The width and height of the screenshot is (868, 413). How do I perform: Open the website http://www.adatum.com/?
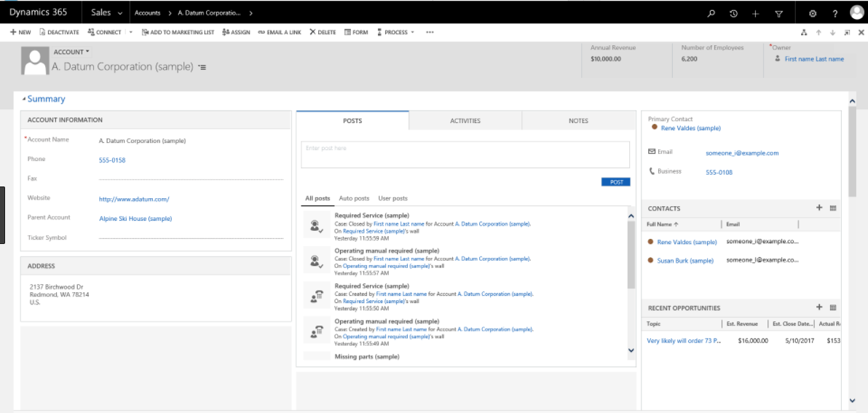click(134, 199)
